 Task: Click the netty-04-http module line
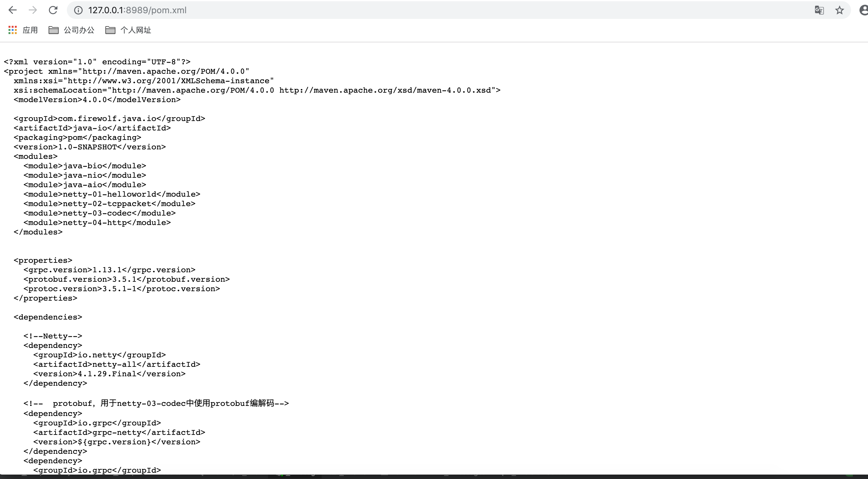97,222
